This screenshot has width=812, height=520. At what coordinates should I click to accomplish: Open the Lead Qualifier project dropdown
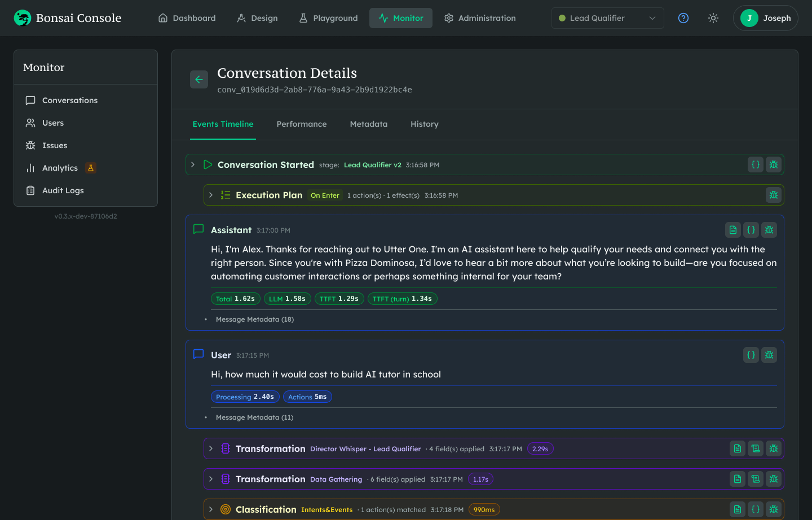coord(607,18)
